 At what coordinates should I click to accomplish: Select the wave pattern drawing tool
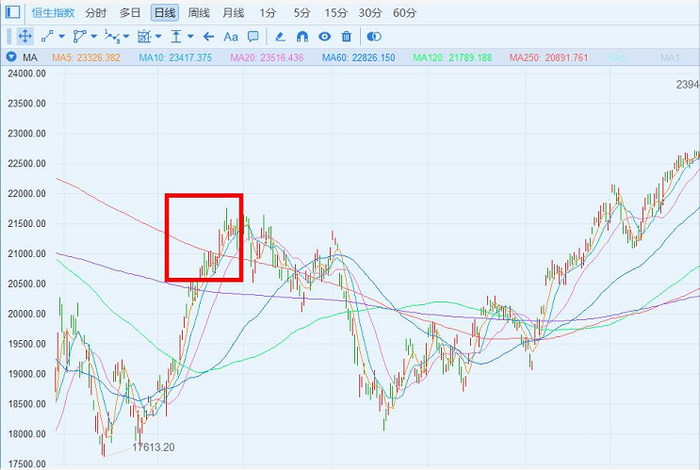pos(112,37)
